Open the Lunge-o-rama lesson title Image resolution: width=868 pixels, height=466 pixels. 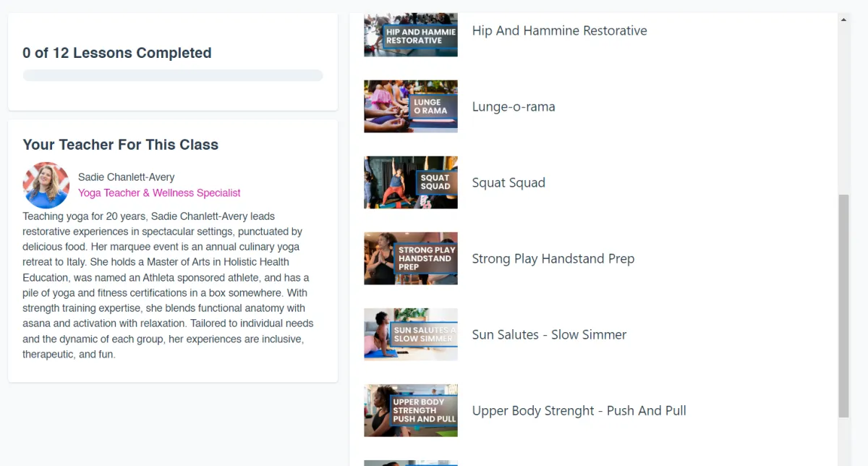coord(514,106)
